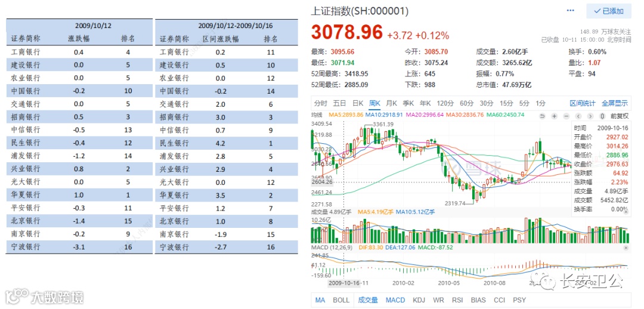Enable the CCI indicator
The image size is (644, 309).
point(499,301)
